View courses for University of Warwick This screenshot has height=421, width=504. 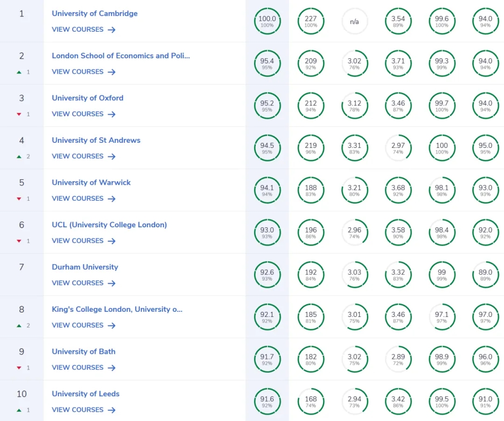click(x=78, y=198)
